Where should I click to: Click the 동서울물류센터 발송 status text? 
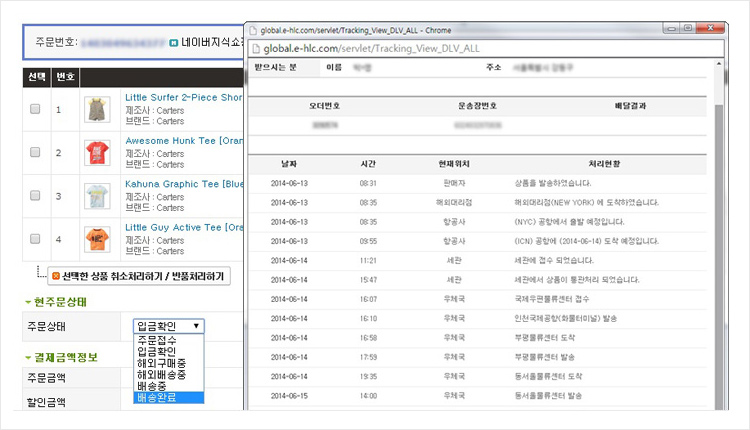pos(548,396)
